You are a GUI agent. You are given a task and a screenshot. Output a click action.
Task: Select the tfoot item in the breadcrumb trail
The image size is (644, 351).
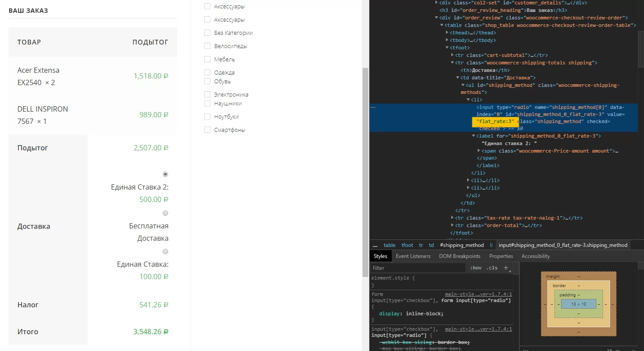407,245
